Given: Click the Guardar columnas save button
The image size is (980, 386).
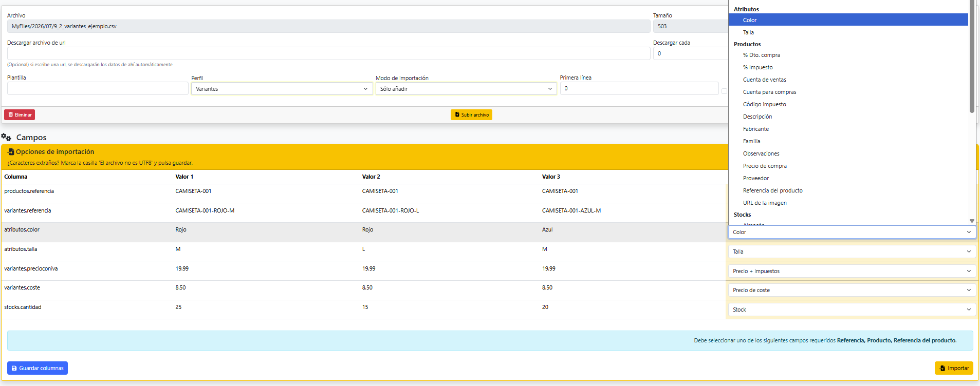Looking at the screenshot, I should [x=38, y=368].
